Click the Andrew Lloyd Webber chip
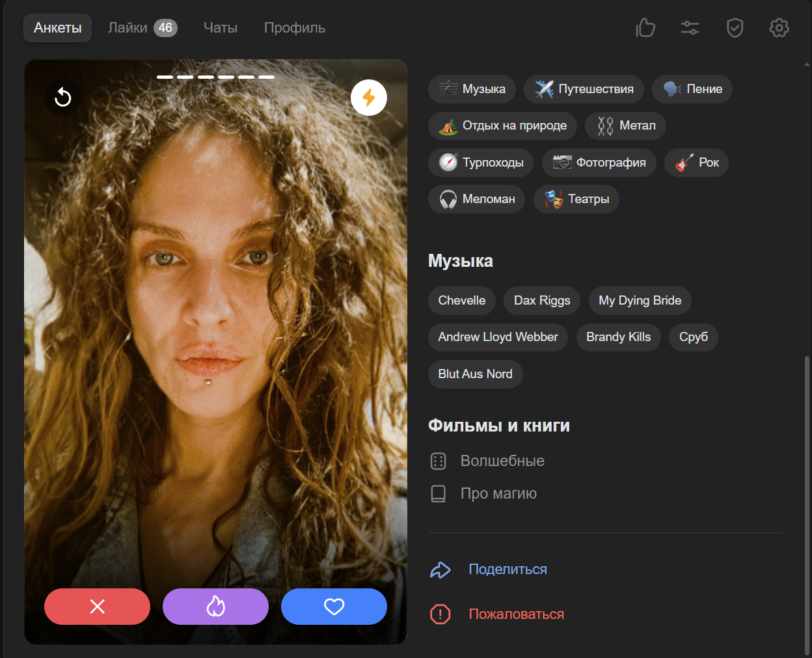The image size is (812, 658). tap(498, 337)
